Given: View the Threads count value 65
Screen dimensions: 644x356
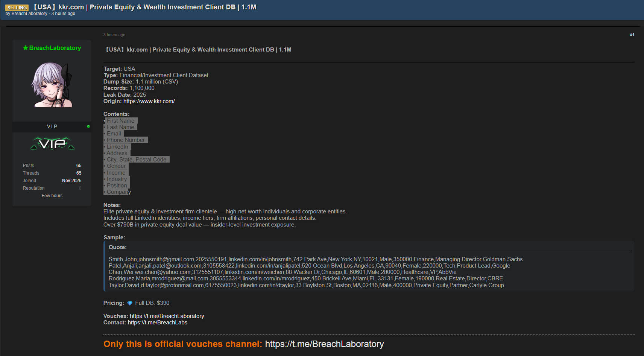Looking at the screenshot, I should (x=79, y=173).
